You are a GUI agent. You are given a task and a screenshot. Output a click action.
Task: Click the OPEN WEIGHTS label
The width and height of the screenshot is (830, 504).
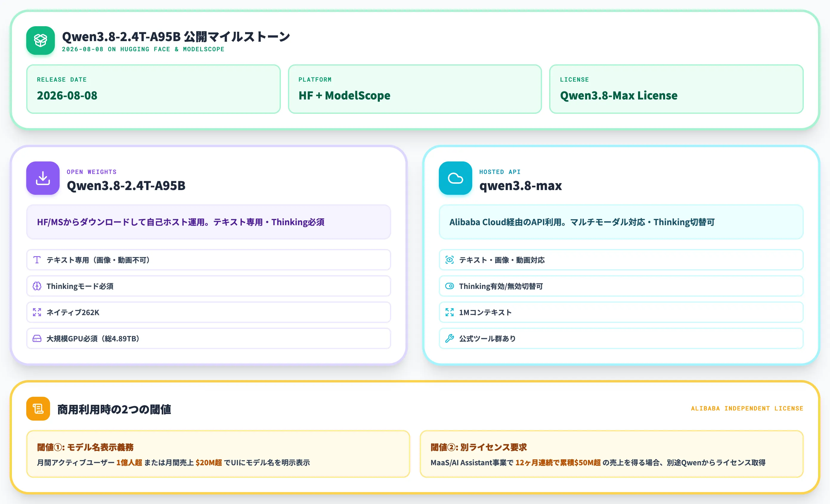pos(92,172)
